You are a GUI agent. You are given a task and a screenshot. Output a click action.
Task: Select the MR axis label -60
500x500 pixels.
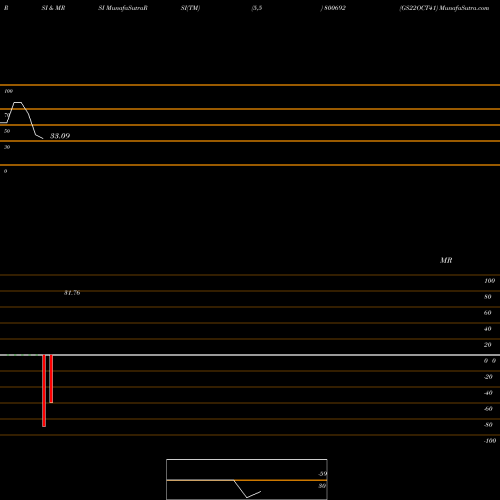(488, 409)
